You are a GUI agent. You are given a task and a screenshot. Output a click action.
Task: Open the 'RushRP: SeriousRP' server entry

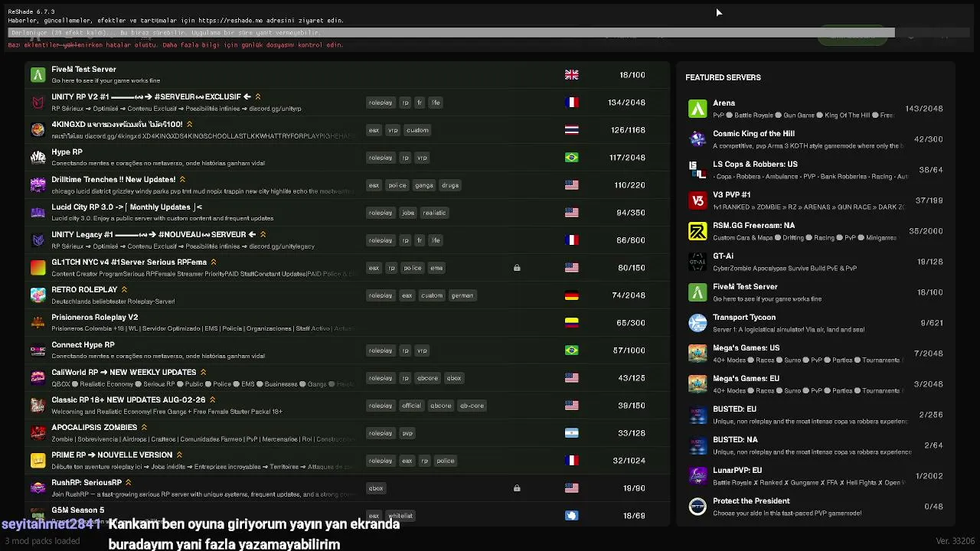pyautogui.click(x=347, y=488)
